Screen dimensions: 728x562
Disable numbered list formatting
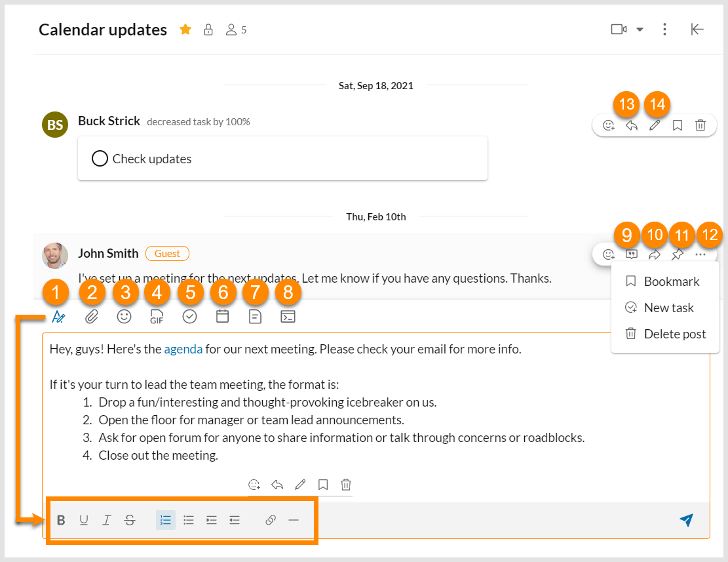(165, 519)
